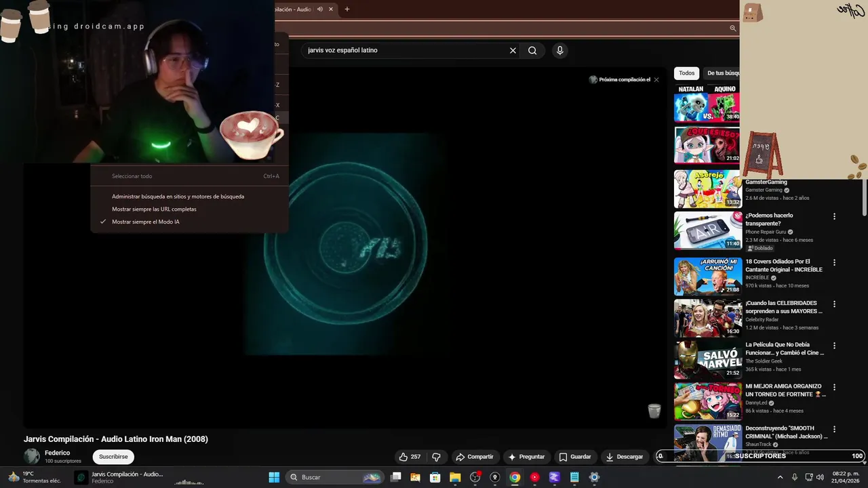Open options menu for '18 Covers Odiados' video

coord(834,262)
